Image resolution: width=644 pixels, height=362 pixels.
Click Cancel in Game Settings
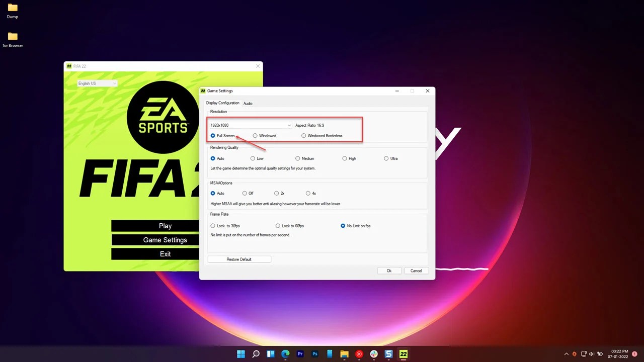[x=416, y=270]
